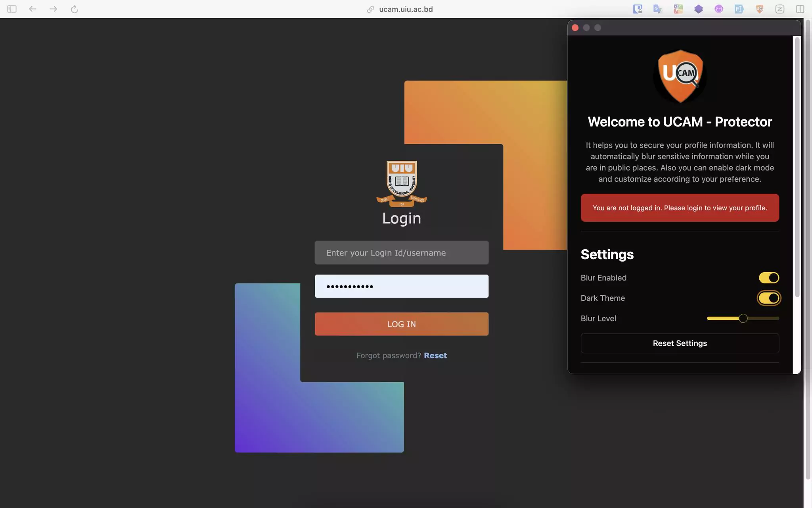Image resolution: width=812 pixels, height=508 pixels.
Task: Adjust the Blur Level slider track
Action: [743, 318]
